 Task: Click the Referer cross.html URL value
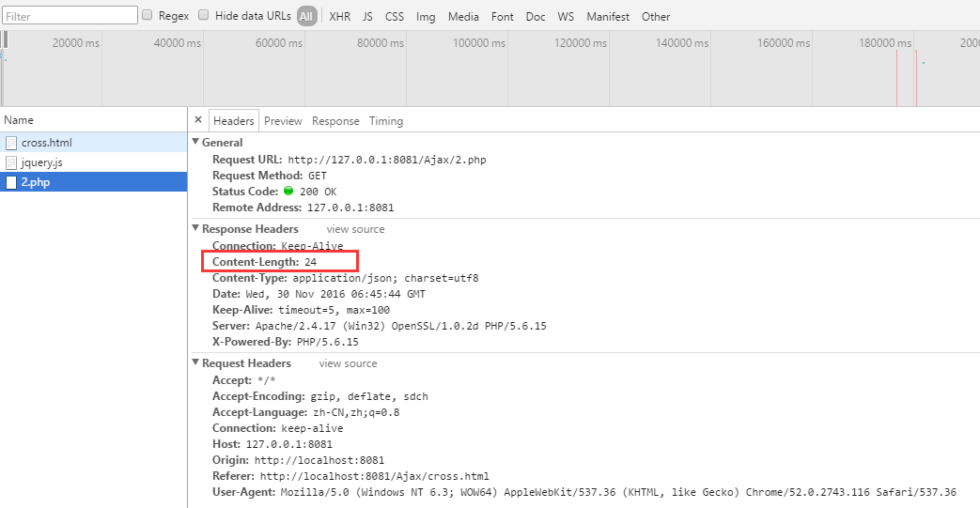374,477
